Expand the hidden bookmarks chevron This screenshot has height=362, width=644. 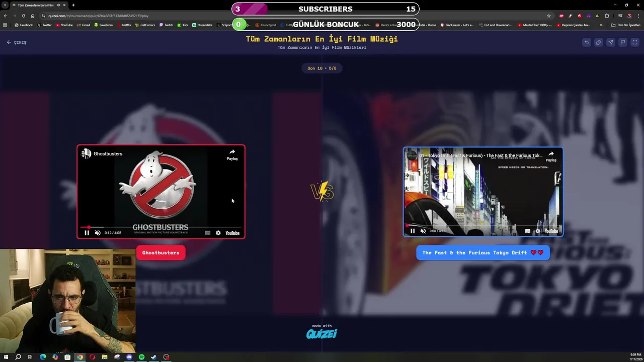601,25
